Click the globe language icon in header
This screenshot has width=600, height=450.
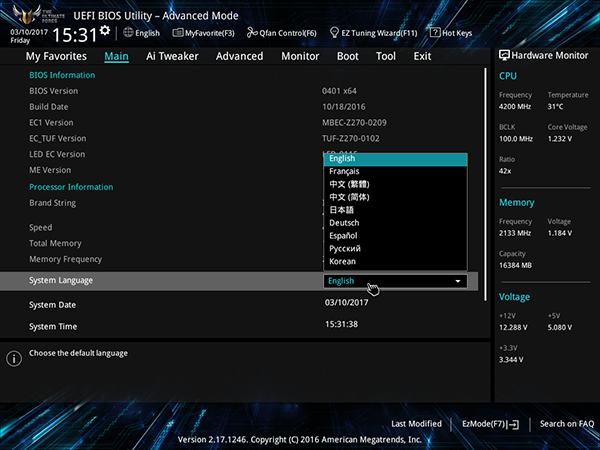point(128,33)
